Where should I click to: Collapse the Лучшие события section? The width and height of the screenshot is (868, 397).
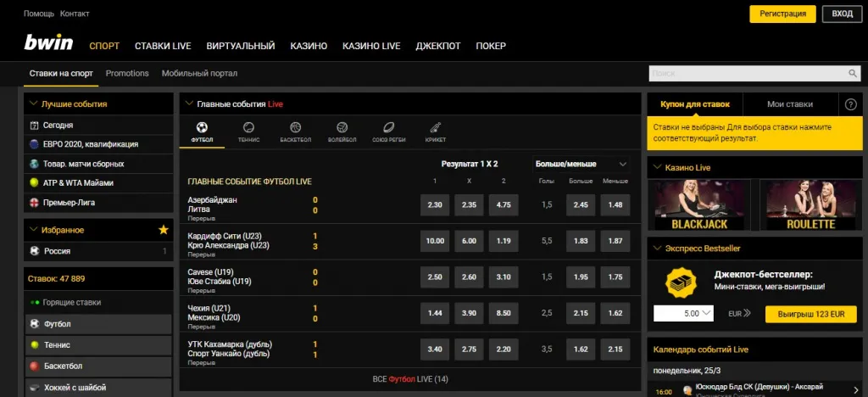click(x=33, y=103)
